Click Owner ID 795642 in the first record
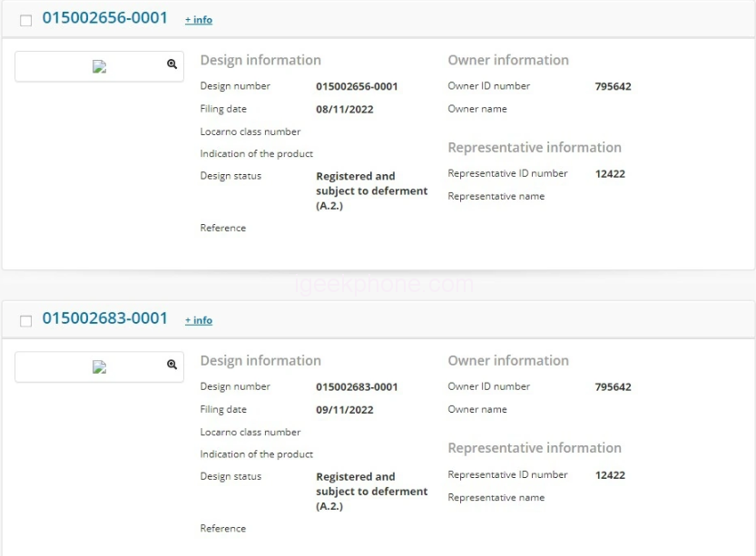 (x=613, y=87)
